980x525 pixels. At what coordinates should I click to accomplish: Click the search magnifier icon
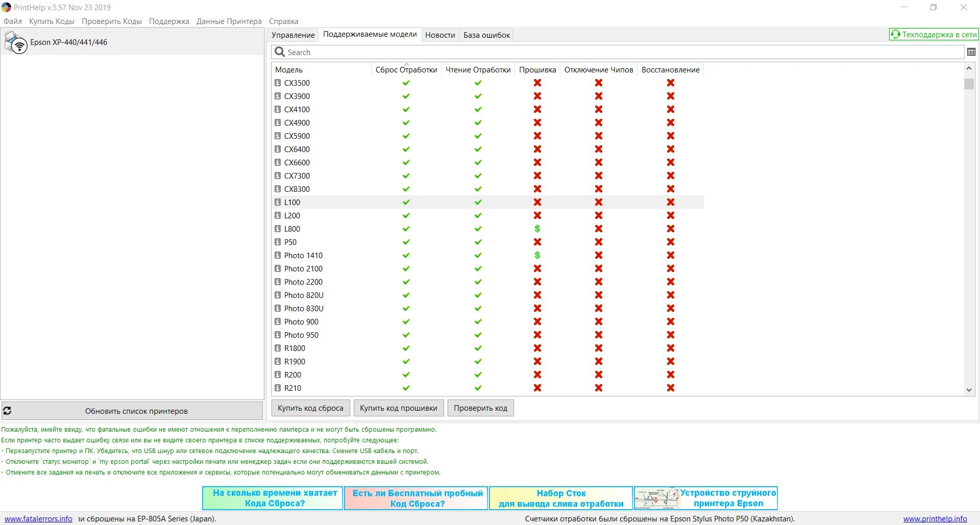(x=280, y=52)
